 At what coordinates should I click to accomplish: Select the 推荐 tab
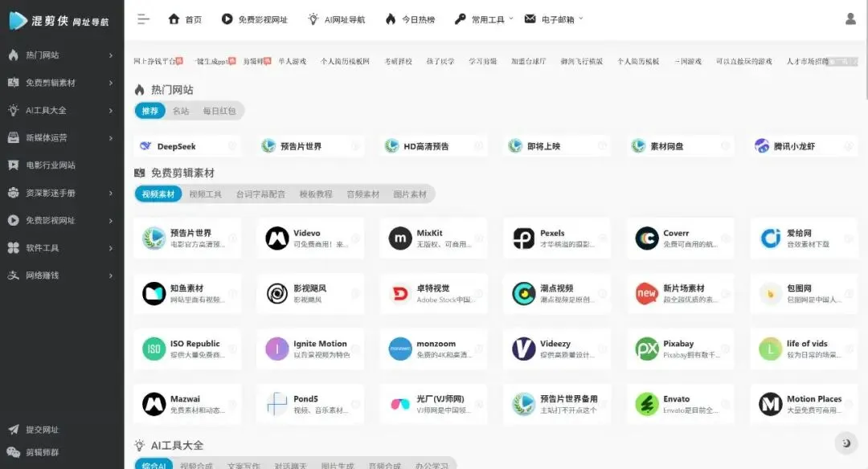150,111
